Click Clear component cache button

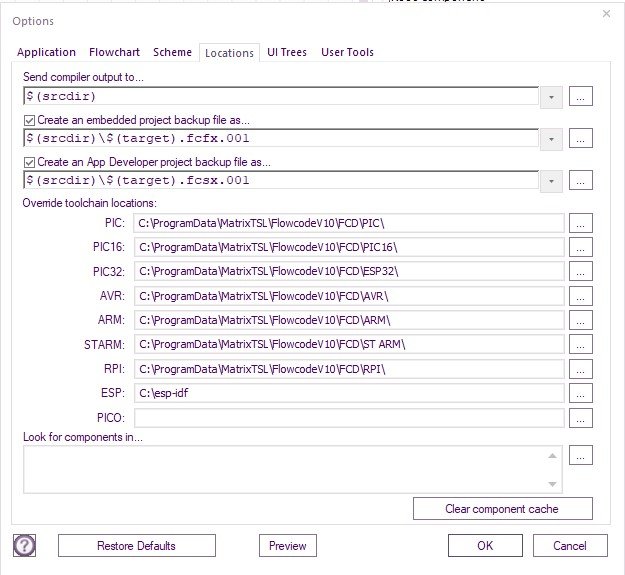[502, 509]
